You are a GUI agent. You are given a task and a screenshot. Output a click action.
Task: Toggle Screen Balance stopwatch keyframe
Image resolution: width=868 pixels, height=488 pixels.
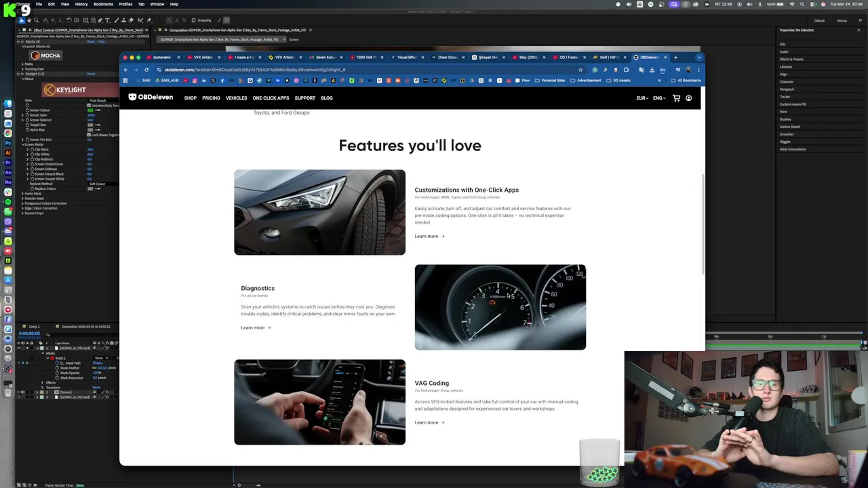tap(27, 120)
